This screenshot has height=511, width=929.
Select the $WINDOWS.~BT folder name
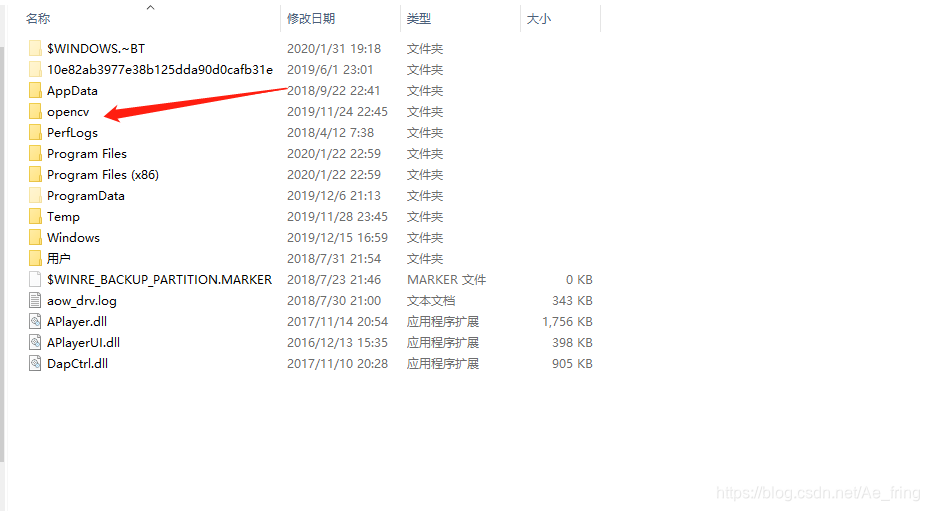tap(96, 49)
